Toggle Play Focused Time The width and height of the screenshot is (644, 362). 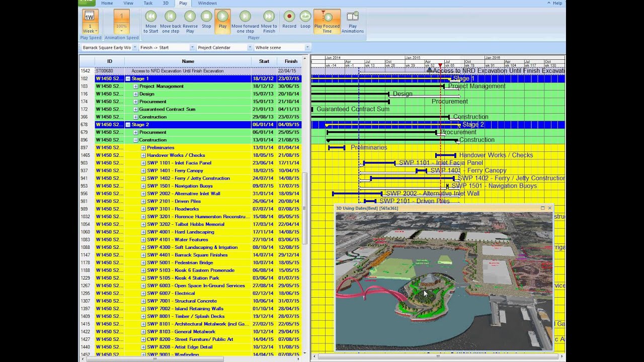[x=327, y=22]
